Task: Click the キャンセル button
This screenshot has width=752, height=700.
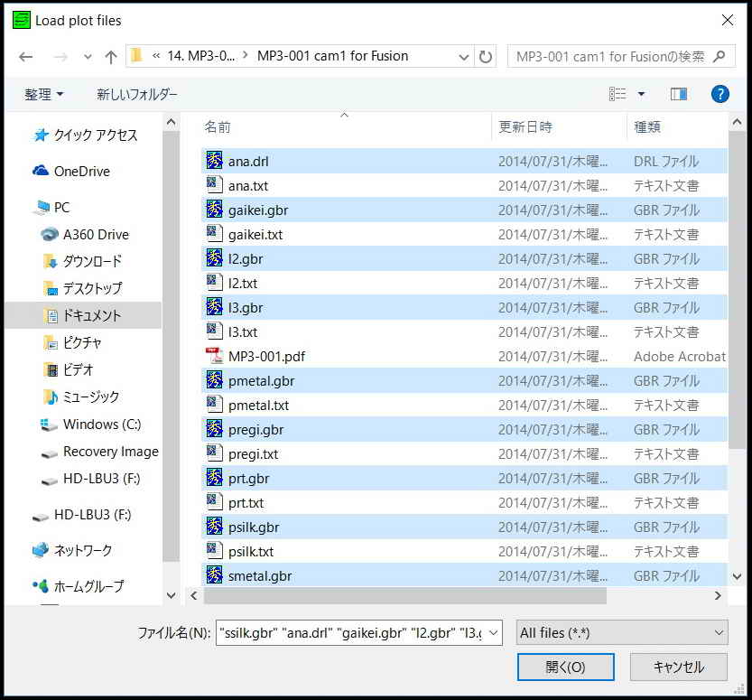Action: click(678, 667)
